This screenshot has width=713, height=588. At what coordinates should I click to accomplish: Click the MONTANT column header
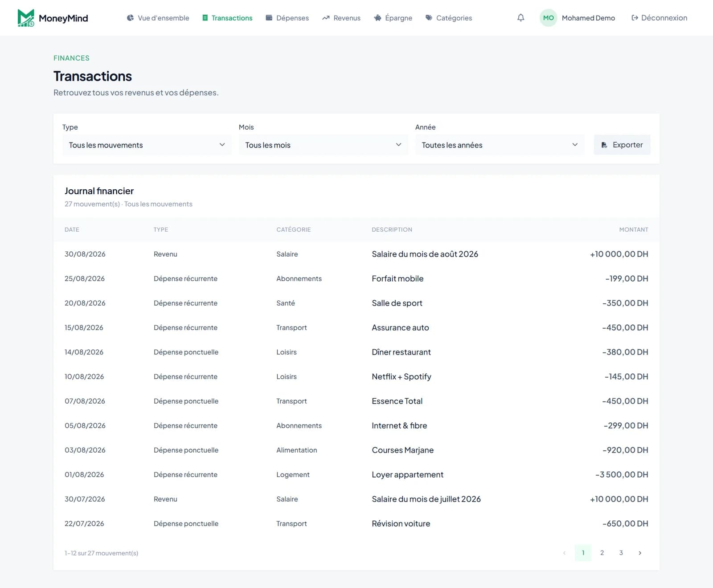point(634,229)
